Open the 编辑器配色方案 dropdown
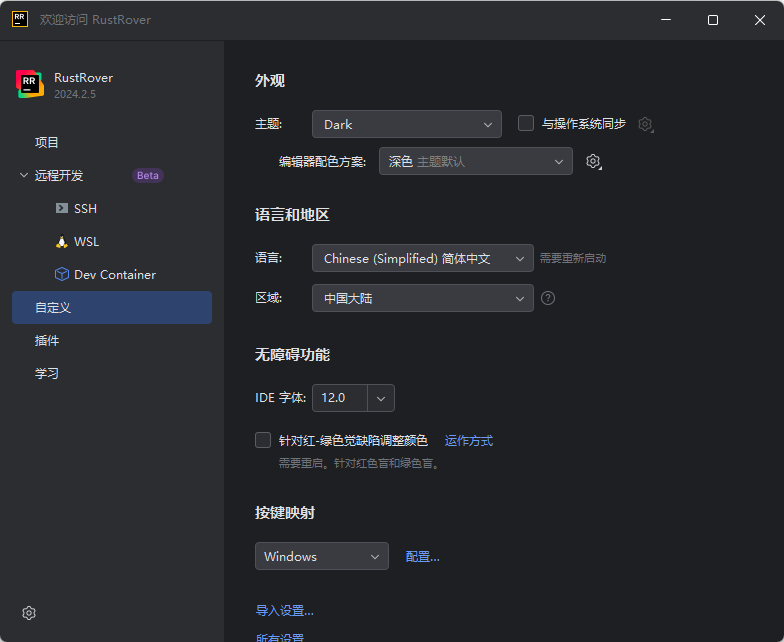The width and height of the screenshot is (784, 642). point(476,161)
